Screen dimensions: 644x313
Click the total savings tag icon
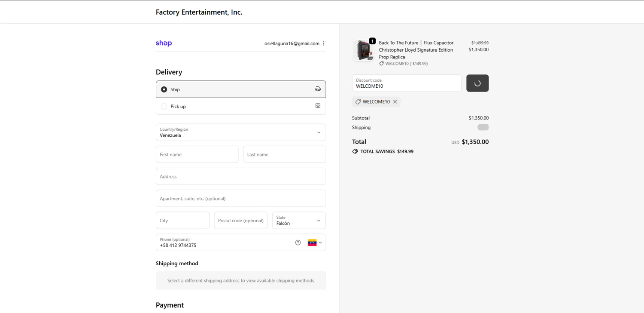[355, 151]
